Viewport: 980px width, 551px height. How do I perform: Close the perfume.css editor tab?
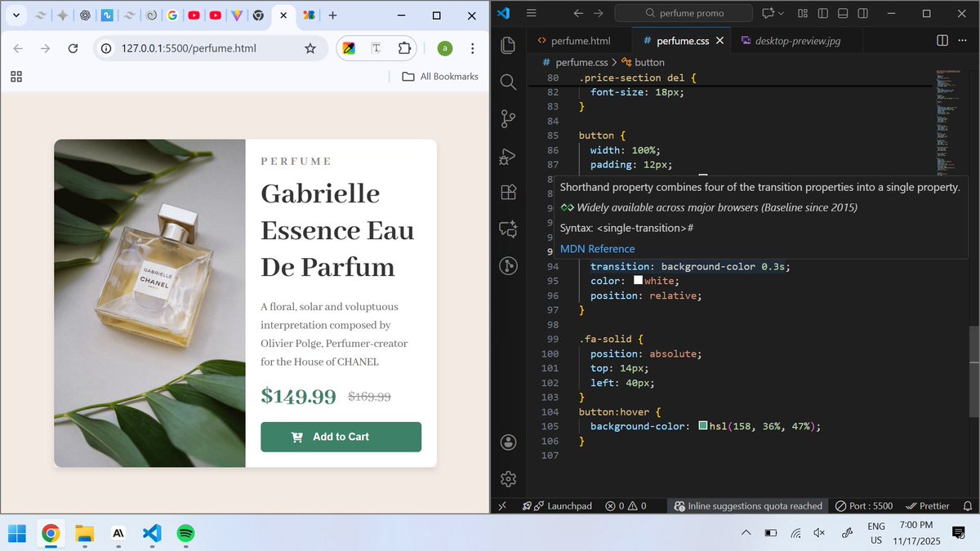[x=719, y=40]
